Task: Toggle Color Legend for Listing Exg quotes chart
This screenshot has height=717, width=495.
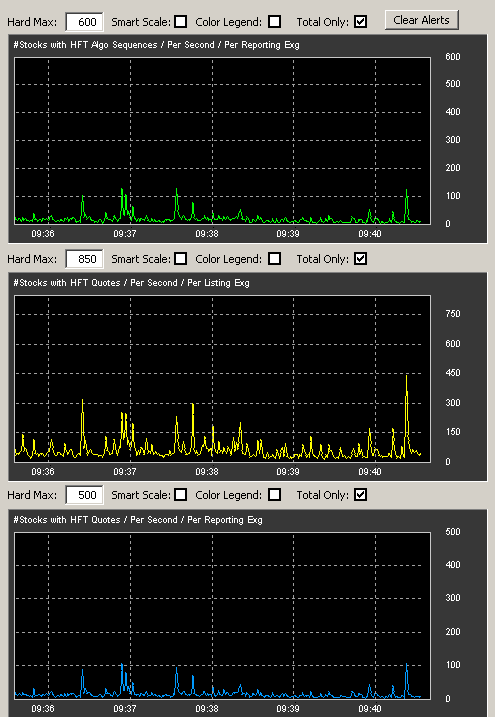Action: pyautogui.click(x=274, y=258)
